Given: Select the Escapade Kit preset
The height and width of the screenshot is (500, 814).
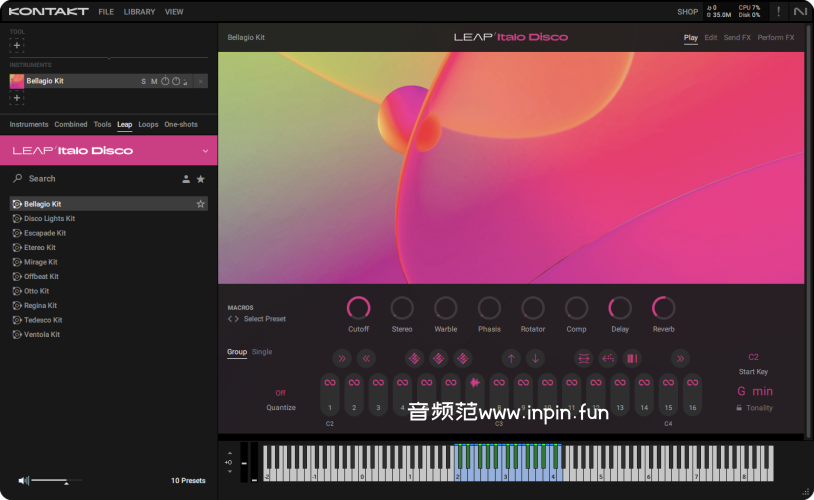Looking at the screenshot, I should click(x=46, y=233).
